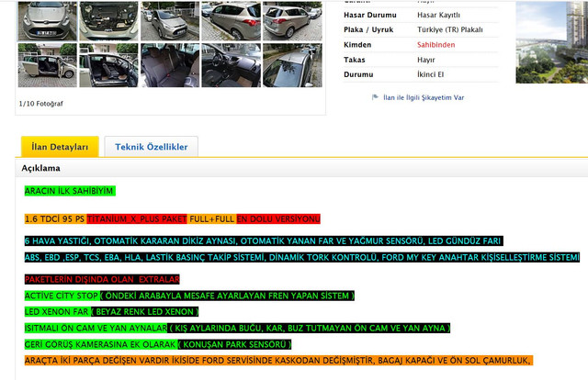The width and height of the screenshot is (588, 380).
Task: Click the ACTIVE CITY STOP text
Action: tap(62, 296)
